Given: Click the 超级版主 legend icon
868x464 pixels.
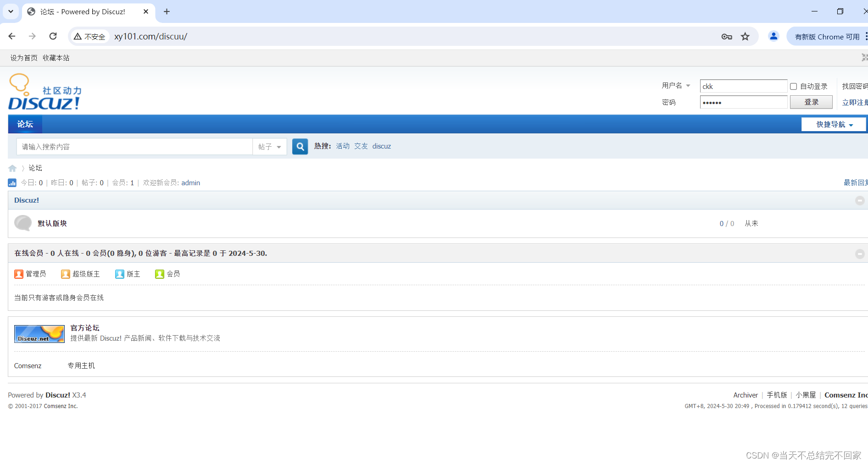Looking at the screenshot, I should coord(66,274).
